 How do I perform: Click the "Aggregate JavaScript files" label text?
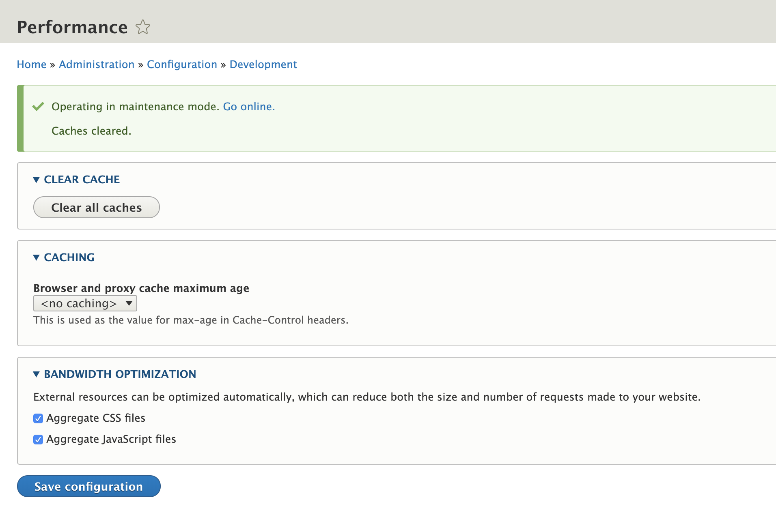(x=111, y=439)
